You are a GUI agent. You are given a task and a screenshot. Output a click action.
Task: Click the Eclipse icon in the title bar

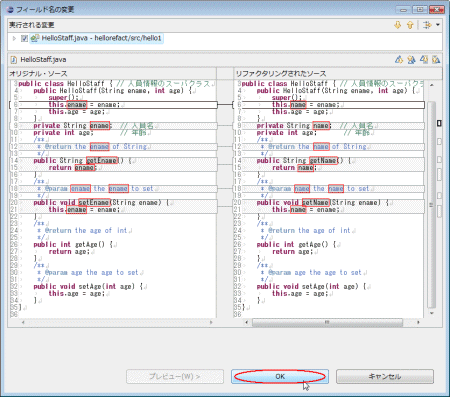pos(10,9)
